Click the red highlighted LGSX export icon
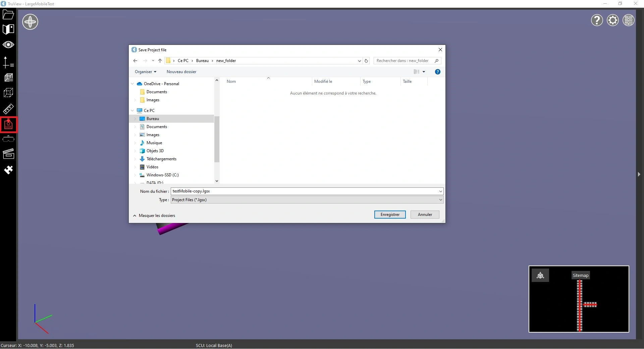This screenshot has height=349, width=644. (x=8, y=125)
